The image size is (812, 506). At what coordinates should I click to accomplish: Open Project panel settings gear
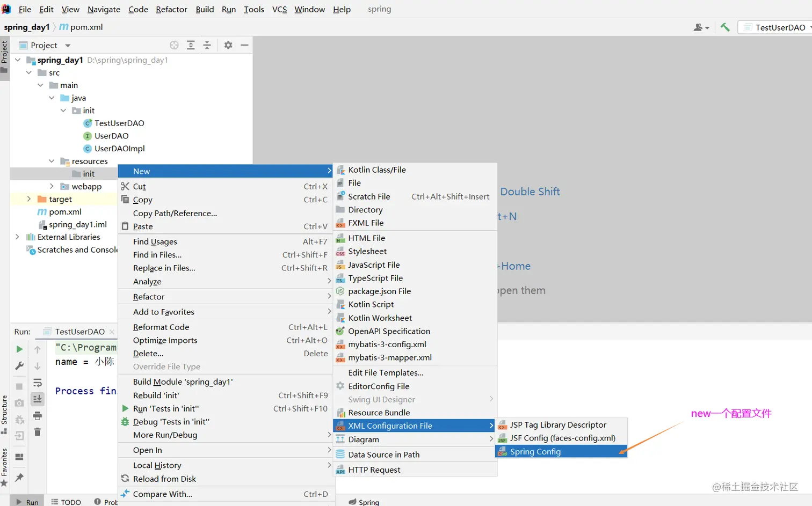point(228,45)
